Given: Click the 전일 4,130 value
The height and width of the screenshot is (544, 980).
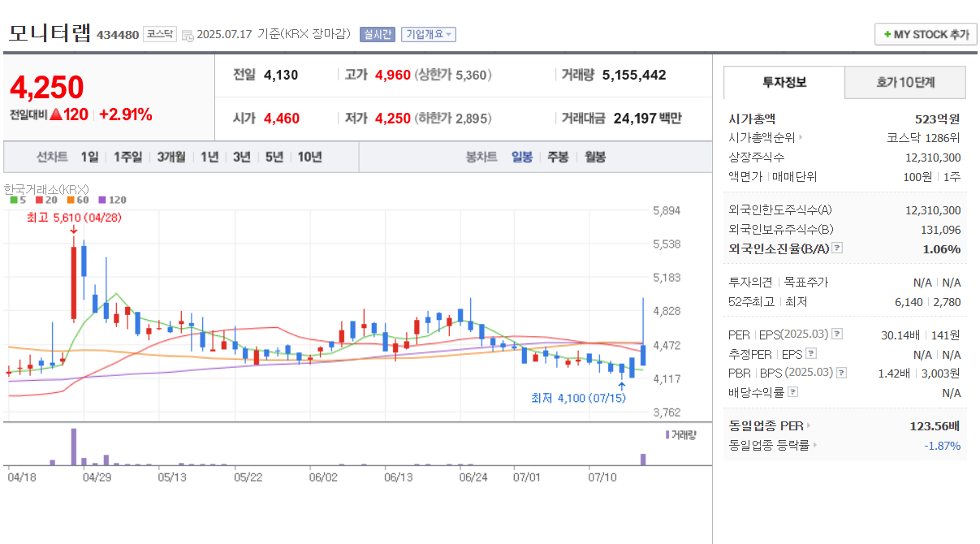Looking at the screenshot, I should [281, 75].
